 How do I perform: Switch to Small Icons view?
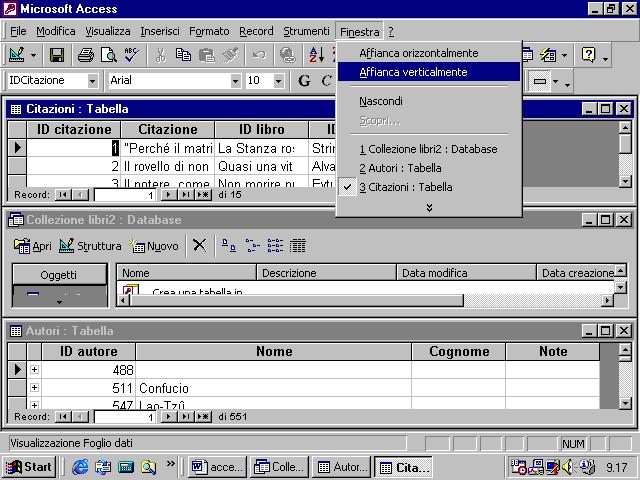[252, 246]
